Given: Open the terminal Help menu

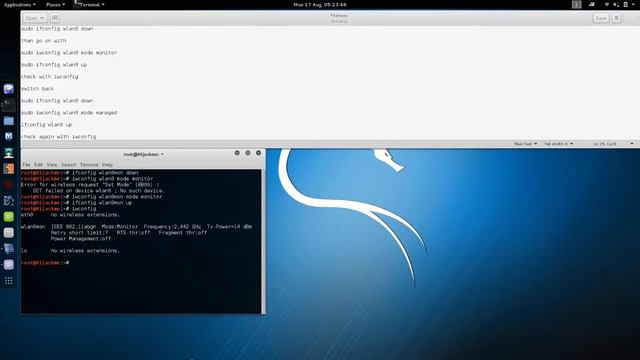Looking at the screenshot, I should pos(107,164).
